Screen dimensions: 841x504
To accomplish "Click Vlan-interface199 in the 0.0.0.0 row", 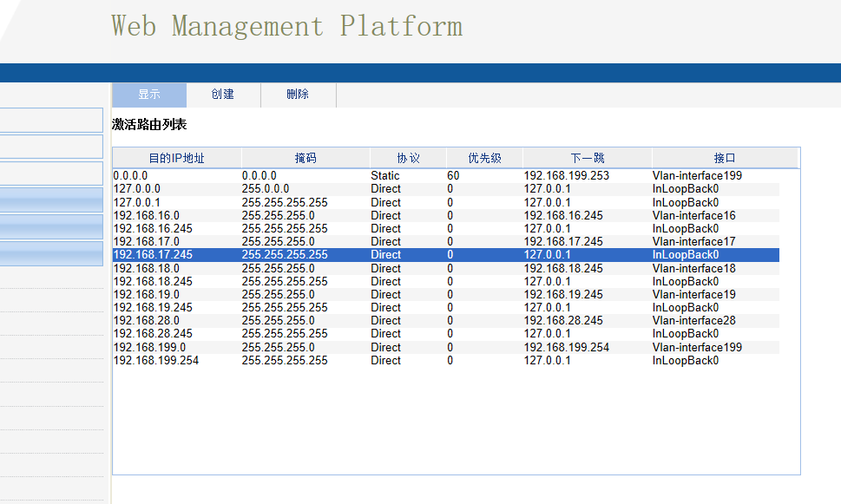I will (x=697, y=176).
